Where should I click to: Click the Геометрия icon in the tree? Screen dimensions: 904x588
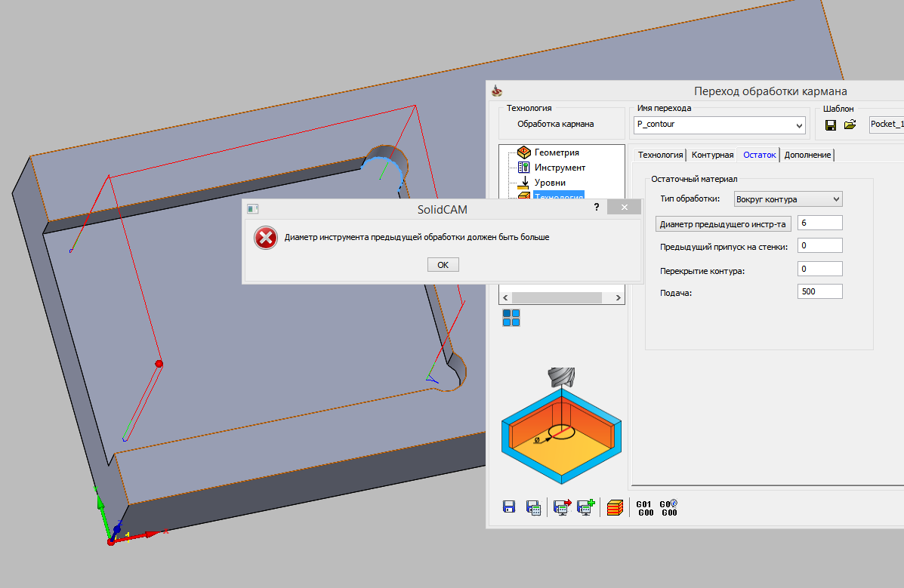[x=523, y=152]
